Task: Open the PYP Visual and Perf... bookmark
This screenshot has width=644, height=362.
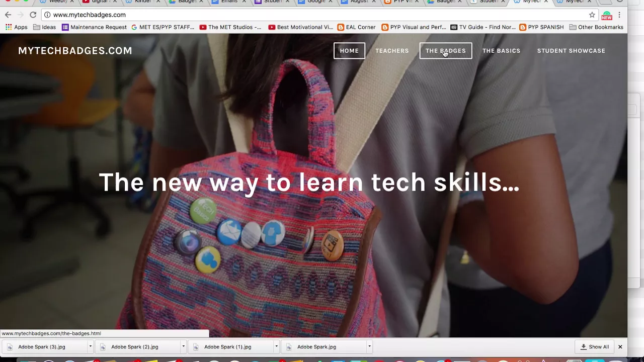Action: pos(414,27)
